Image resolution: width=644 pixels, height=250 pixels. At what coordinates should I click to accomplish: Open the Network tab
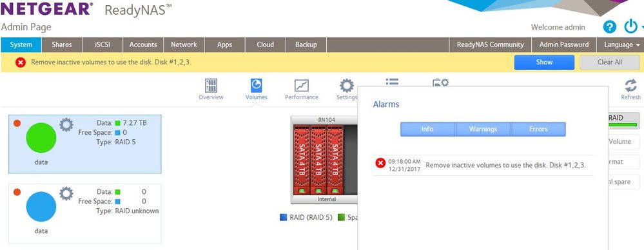click(184, 44)
